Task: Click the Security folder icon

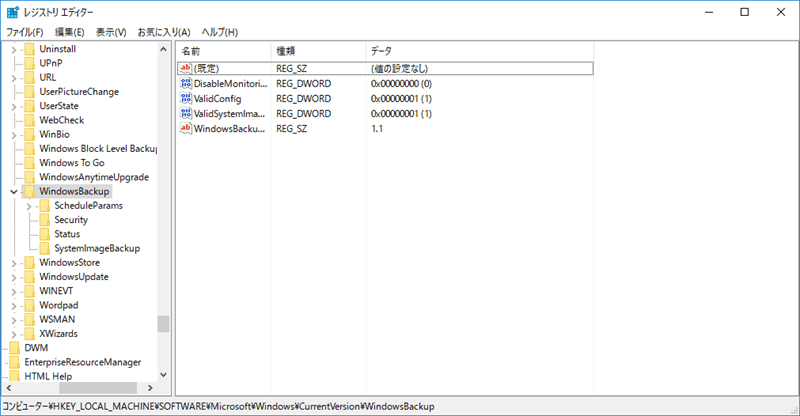Action: [x=45, y=220]
